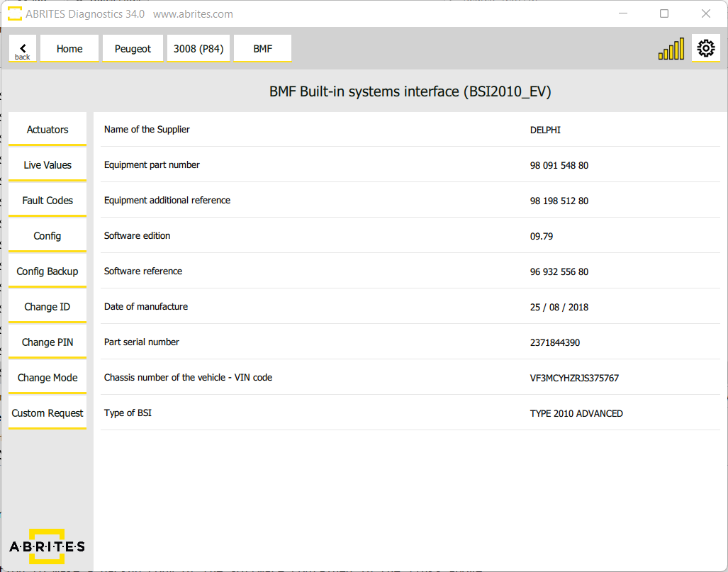This screenshot has height=572, width=728.
Task: Select the 3008 (P84) breadcrumb
Action: [x=198, y=48]
